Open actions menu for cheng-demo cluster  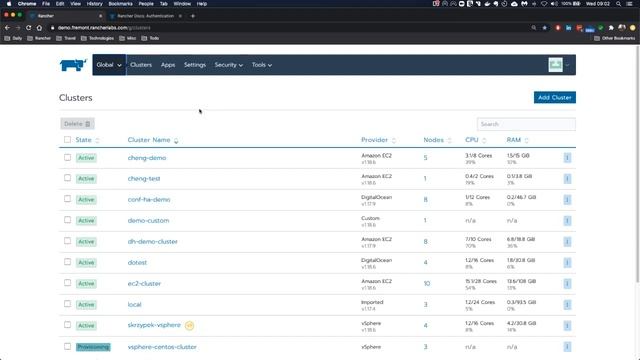point(567,158)
